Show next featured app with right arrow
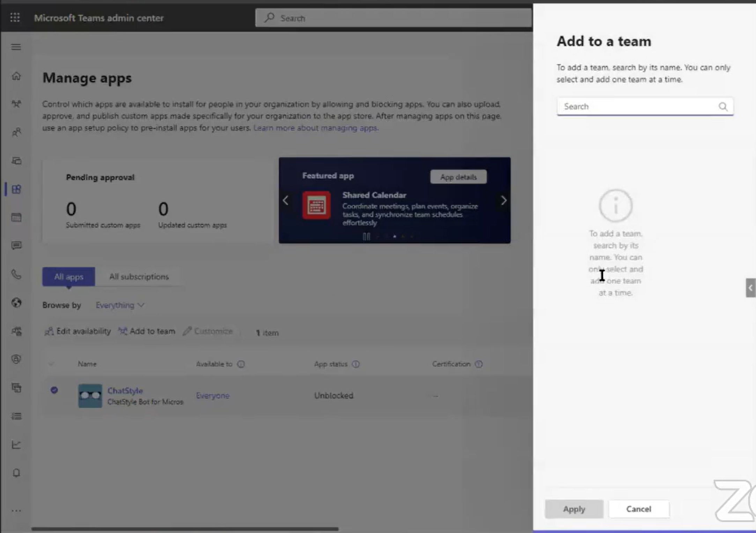The image size is (756, 533). coord(503,200)
